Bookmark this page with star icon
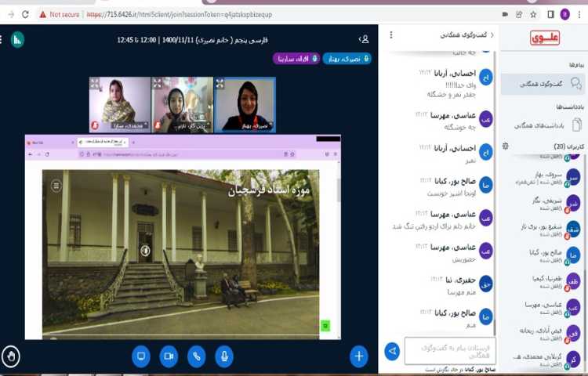This screenshot has width=588, height=376. [533, 14]
